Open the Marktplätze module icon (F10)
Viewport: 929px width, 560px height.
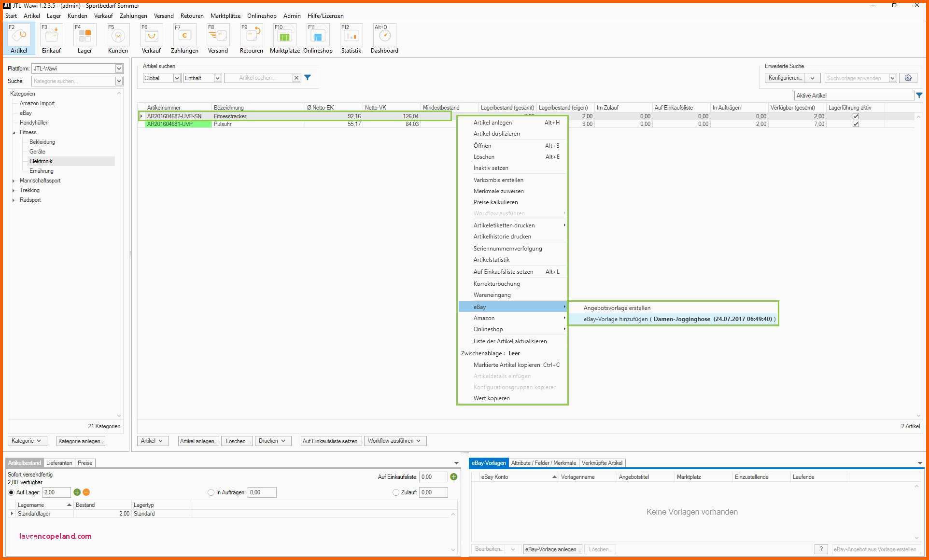click(285, 39)
